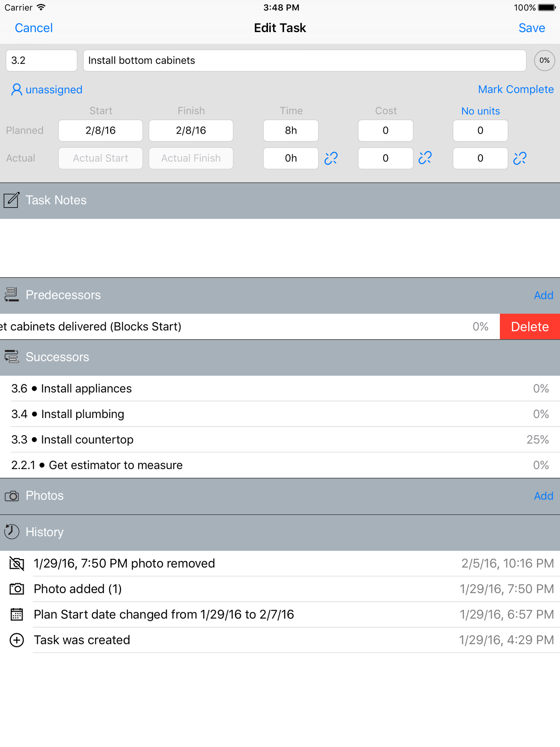Edit the planned time 8h field
Image resolution: width=560 pixels, height=747 pixels.
point(291,130)
